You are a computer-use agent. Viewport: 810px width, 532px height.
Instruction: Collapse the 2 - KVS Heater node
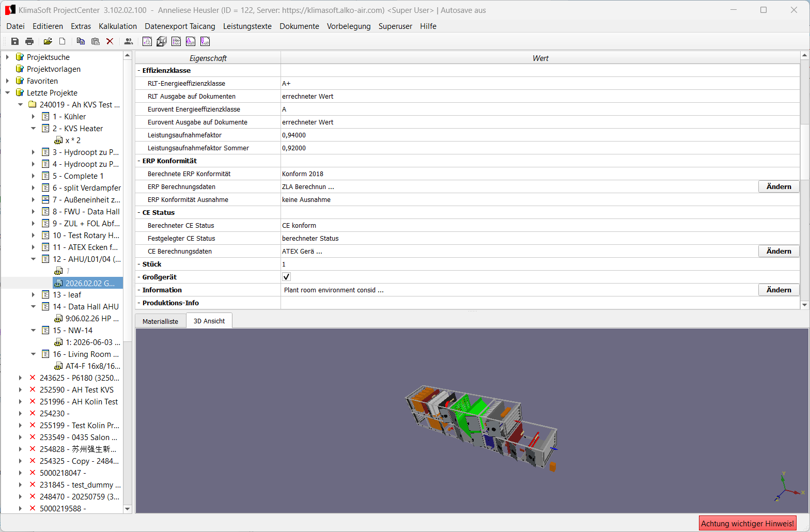[33, 128]
